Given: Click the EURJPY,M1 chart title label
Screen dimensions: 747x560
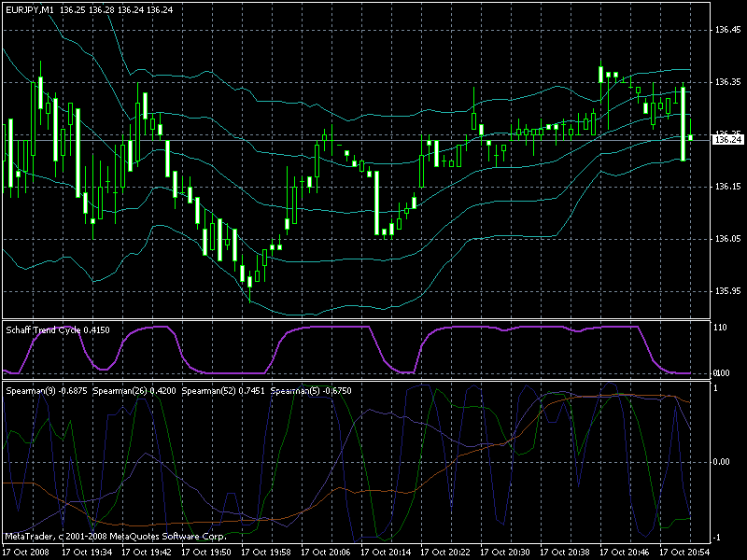Looking at the screenshot, I should (30, 10).
